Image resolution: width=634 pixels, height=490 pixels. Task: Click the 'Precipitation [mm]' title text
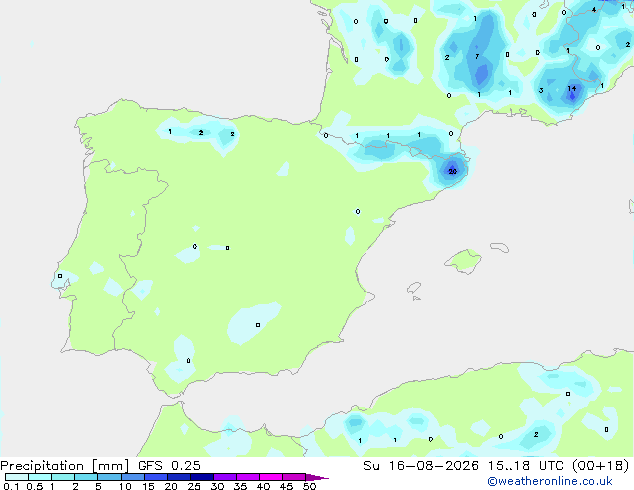click(x=64, y=466)
